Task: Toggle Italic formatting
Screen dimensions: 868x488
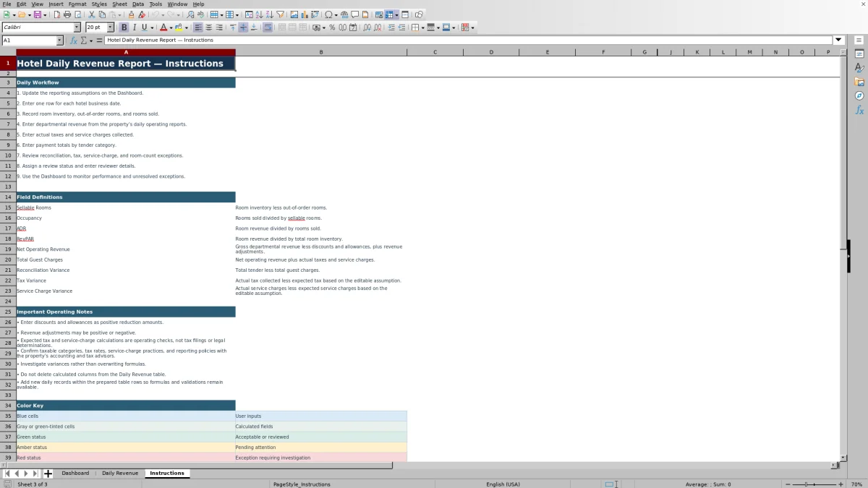Action: point(134,27)
